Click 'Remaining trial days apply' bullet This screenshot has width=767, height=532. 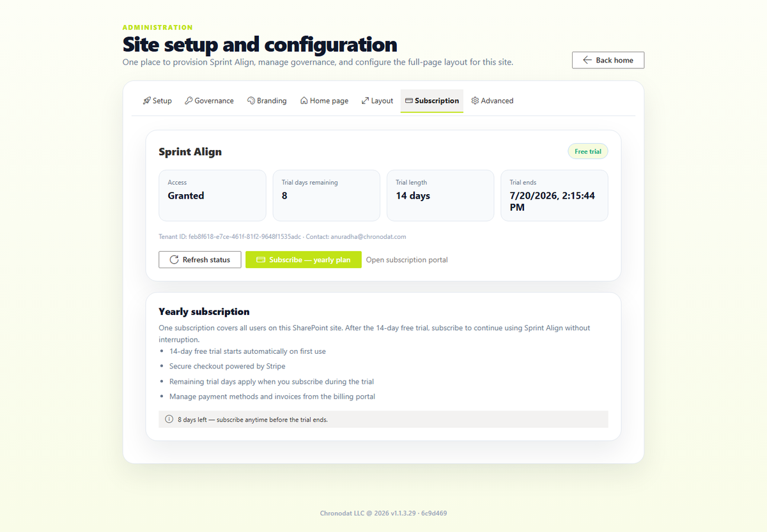pyautogui.click(x=272, y=381)
